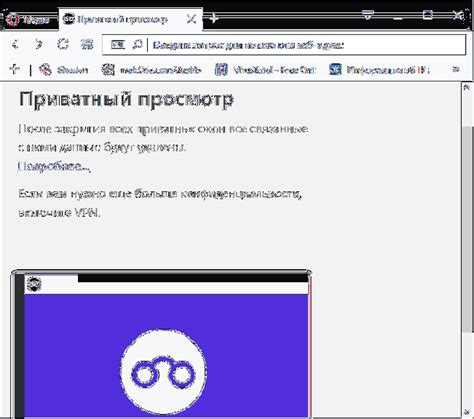Viewport: 474px width, 419px height.
Task: Open the Opera main menu button
Action: click(x=28, y=20)
